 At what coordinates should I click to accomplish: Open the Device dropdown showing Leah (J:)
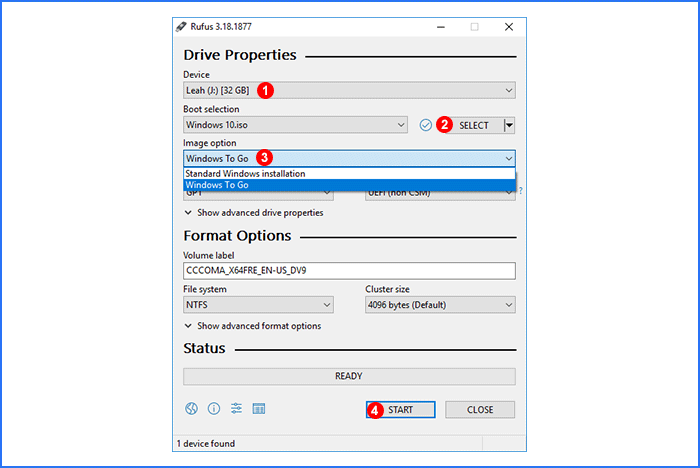pos(349,90)
